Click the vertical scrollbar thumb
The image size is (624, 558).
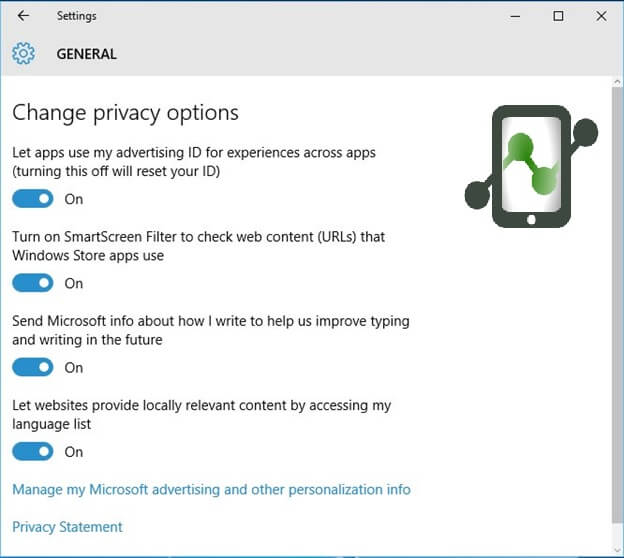[617, 306]
